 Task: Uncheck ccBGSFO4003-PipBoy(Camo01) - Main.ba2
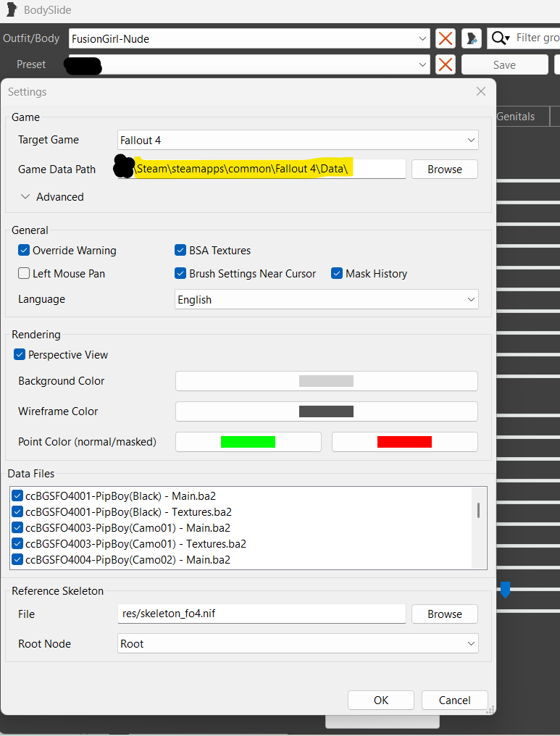[17, 527]
